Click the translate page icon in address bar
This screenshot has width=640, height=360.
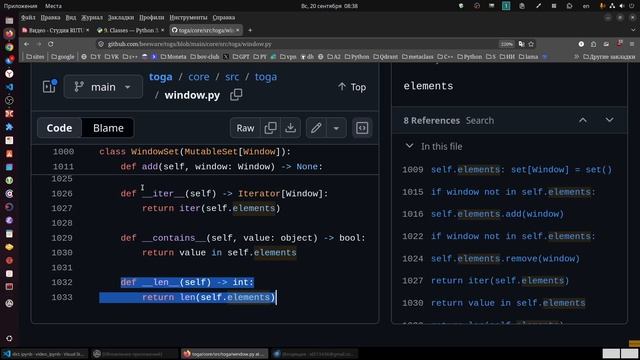pyautogui.click(x=521, y=44)
